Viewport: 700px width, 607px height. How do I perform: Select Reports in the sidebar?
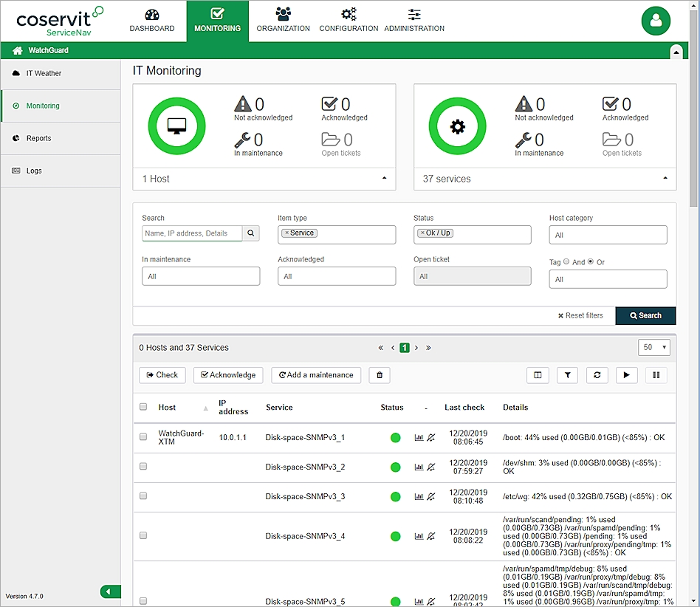[39, 138]
